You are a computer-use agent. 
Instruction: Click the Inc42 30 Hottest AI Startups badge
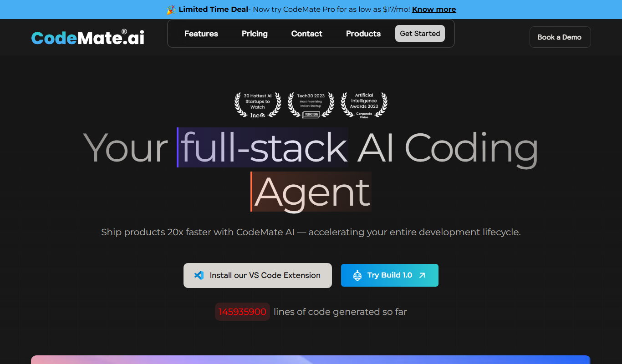(257, 105)
